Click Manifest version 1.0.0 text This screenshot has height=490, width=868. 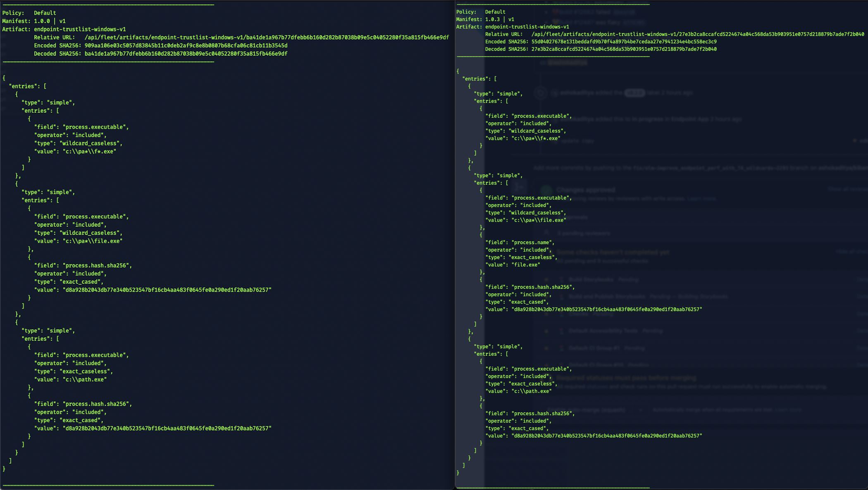[x=42, y=21]
